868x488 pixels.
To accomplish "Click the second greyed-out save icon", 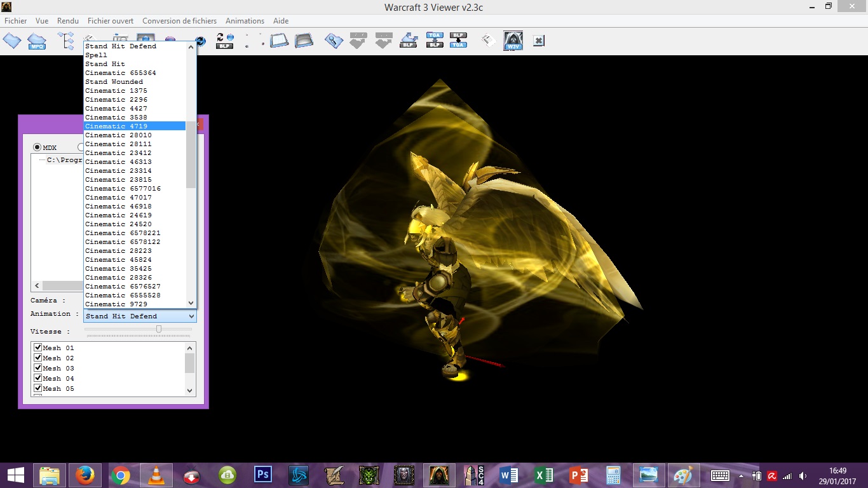I will tap(383, 41).
